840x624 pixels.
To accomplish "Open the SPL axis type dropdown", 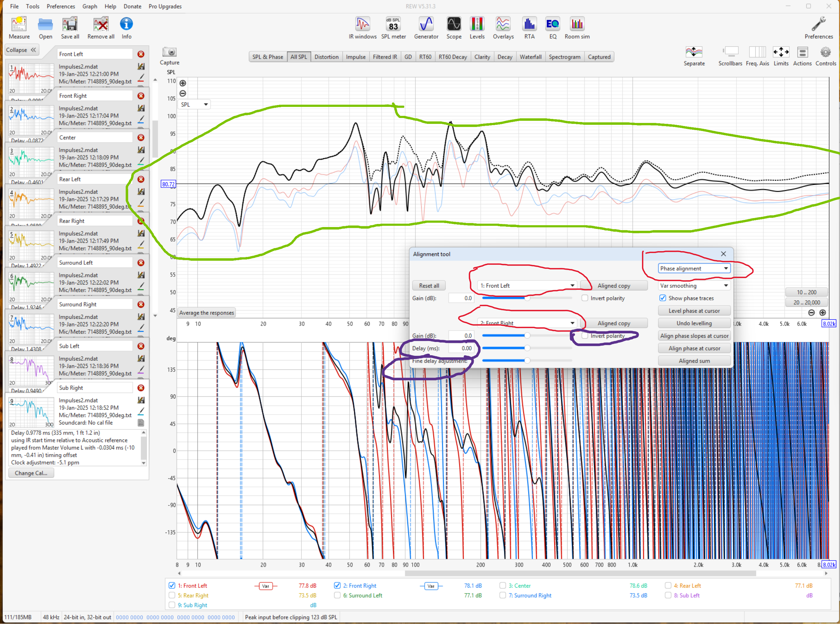I will tap(194, 105).
